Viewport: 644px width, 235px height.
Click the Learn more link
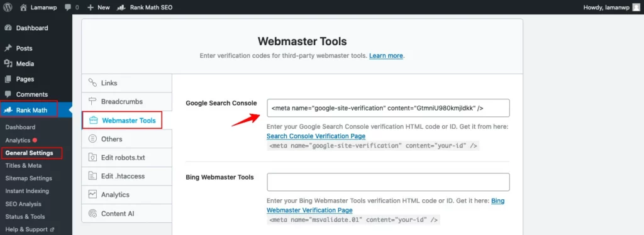coord(386,55)
